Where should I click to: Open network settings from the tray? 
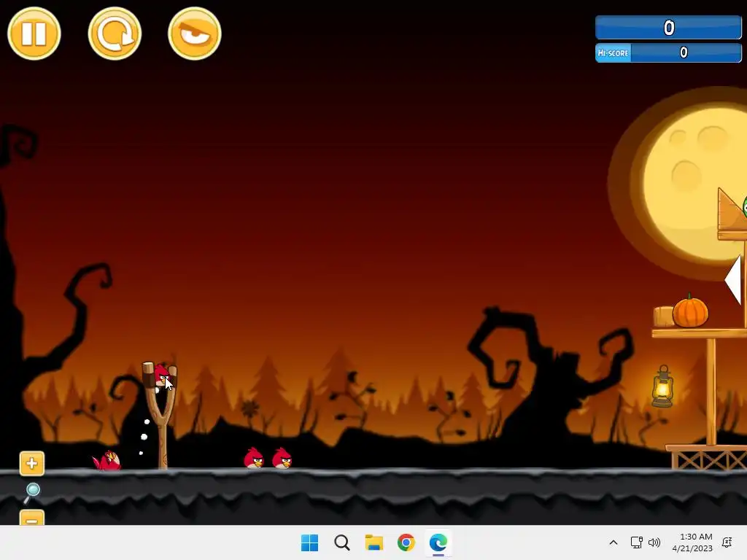click(x=636, y=542)
